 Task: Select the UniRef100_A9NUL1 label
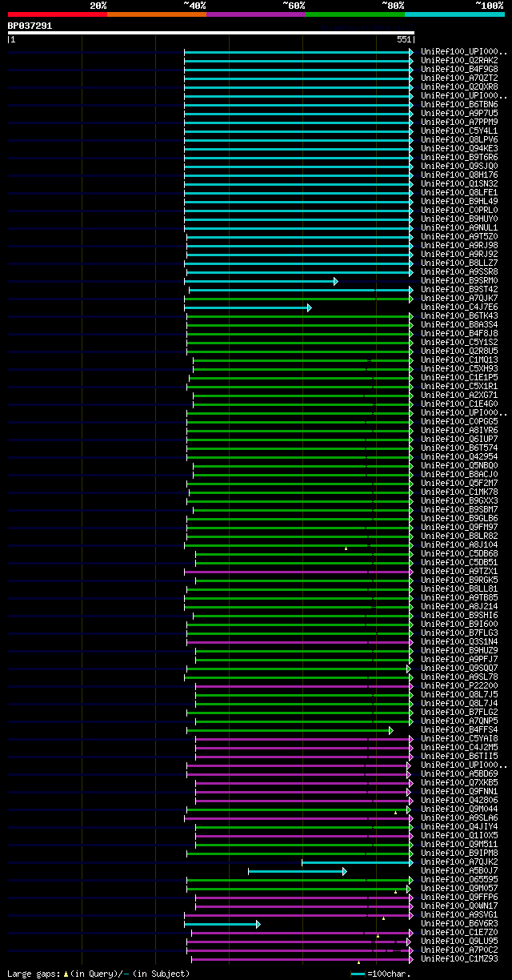click(459, 227)
